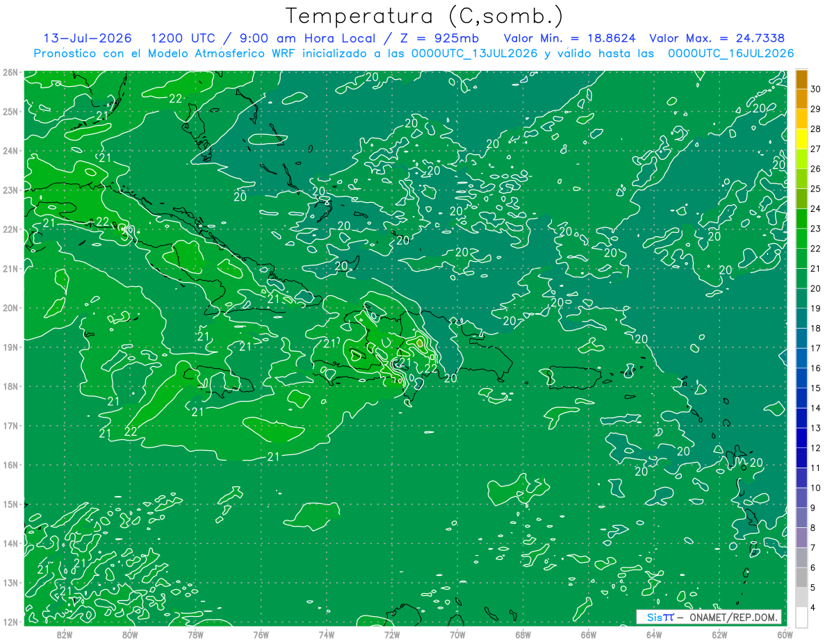Pick the purple swatch between 8 and 9
The image size is (834, 644).
(x=801, y=518)
